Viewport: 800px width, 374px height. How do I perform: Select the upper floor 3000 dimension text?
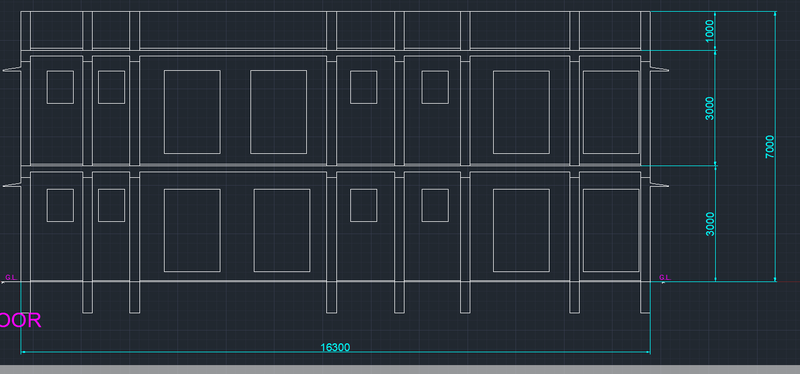click(x=710, y=108)
